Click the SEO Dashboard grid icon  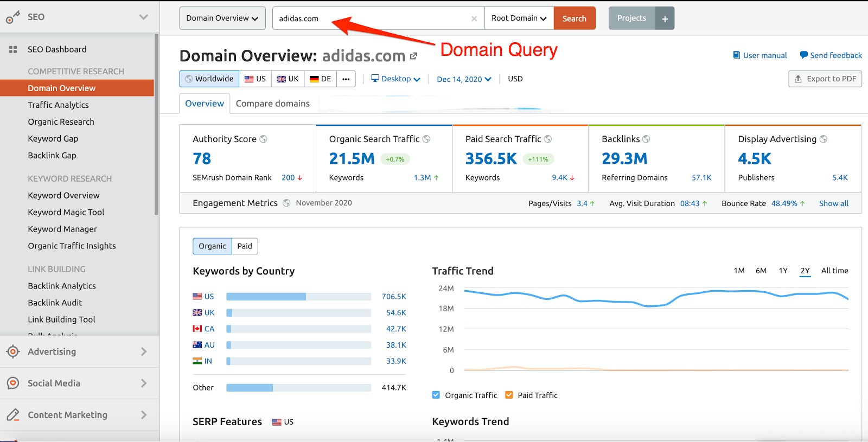(13, 49)
